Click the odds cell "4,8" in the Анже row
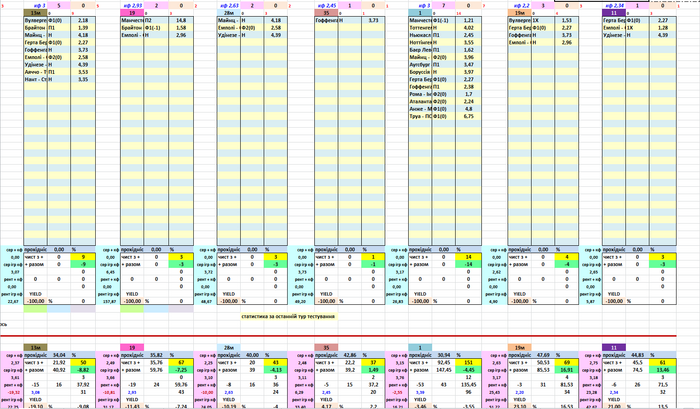Image resolution: width=700 pixels, height=409 pixels. point(469,109)
